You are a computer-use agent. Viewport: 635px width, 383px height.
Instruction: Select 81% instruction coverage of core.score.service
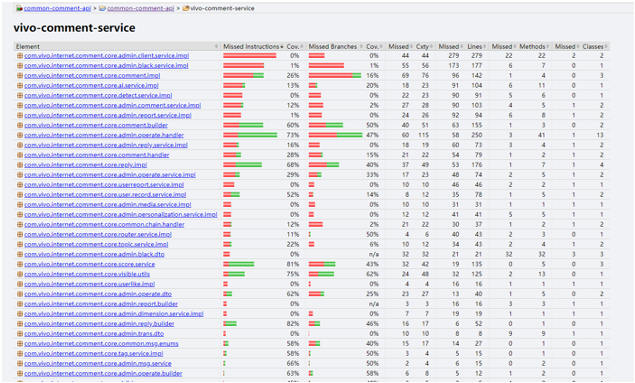[x=293, y=264]
